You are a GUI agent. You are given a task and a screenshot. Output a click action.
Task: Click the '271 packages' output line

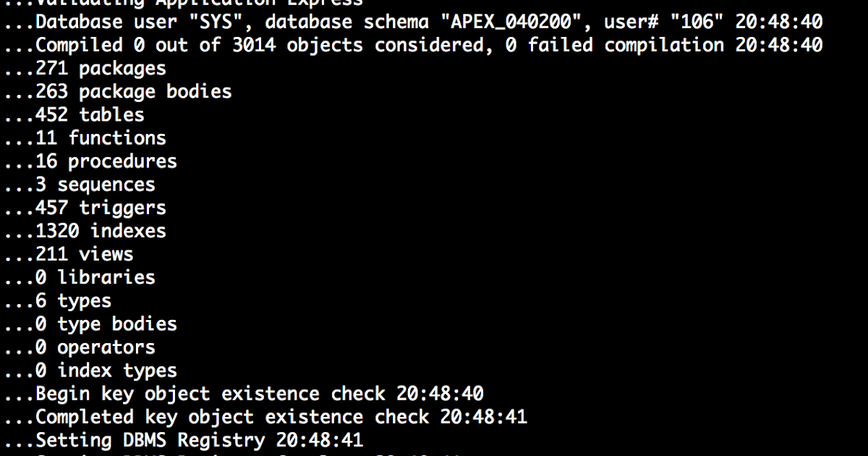(x=85, y=69)
